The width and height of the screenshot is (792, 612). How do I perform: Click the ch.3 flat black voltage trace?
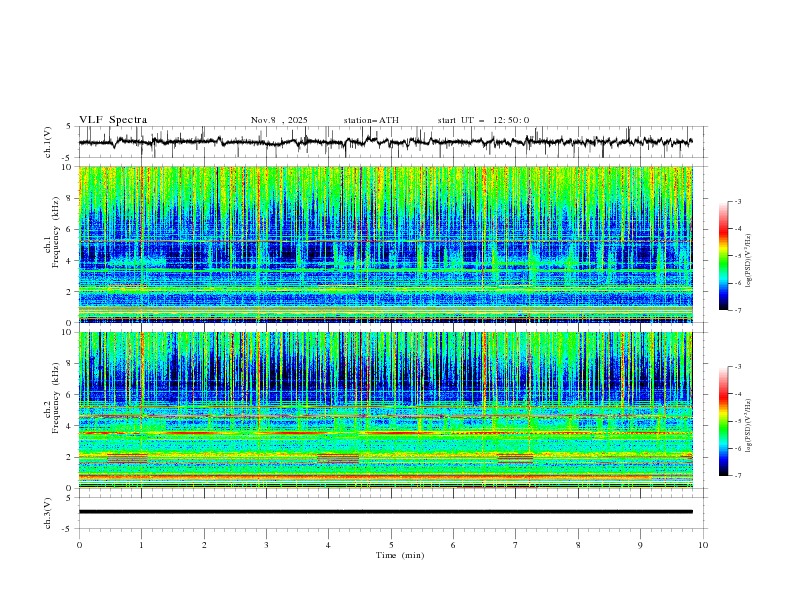(385, 512)
